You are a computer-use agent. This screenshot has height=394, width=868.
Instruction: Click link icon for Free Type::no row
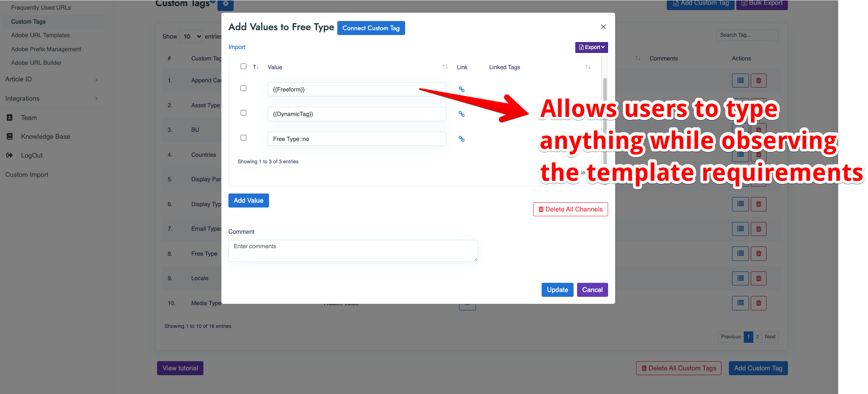[x=462, y=139]
